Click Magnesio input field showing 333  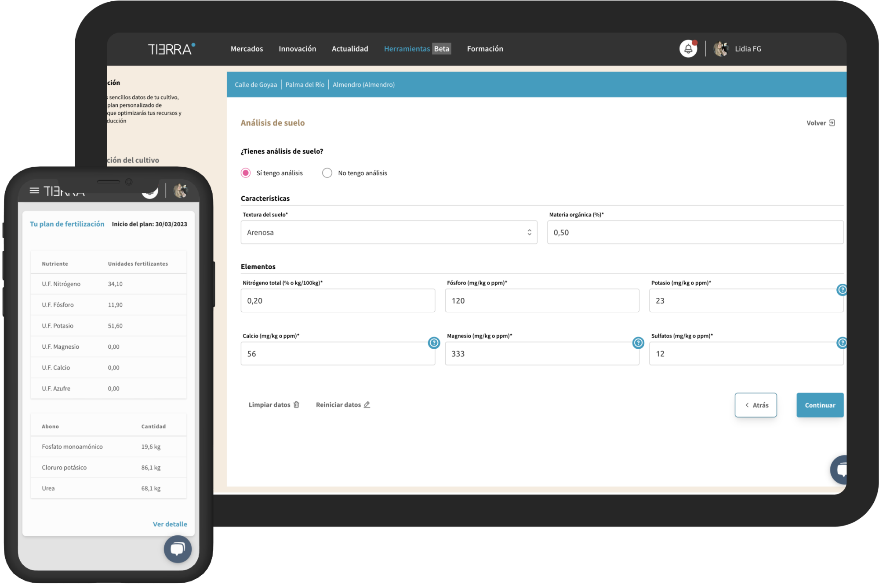pos(542,354)
